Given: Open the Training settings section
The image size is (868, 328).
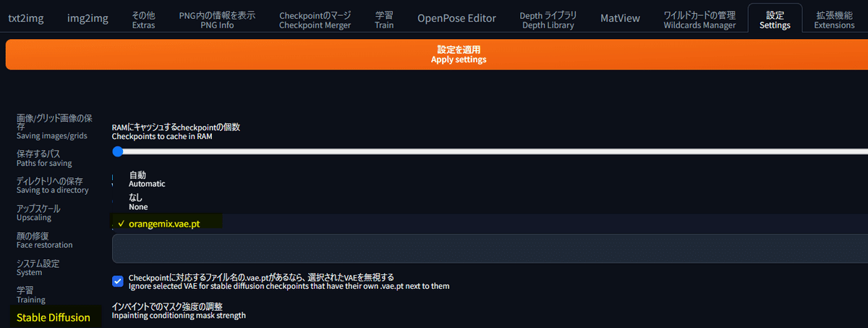Looking at the screenshot, I should coord(30,294).
